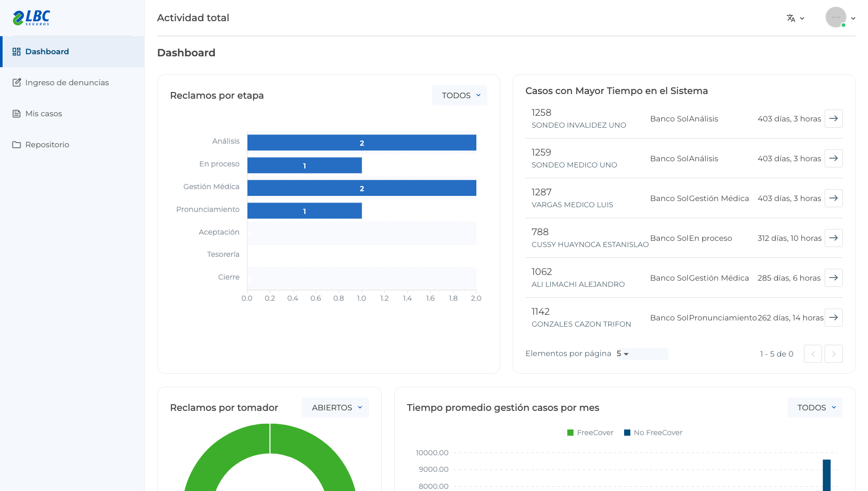Go to next page of cases

coord(833,354)
